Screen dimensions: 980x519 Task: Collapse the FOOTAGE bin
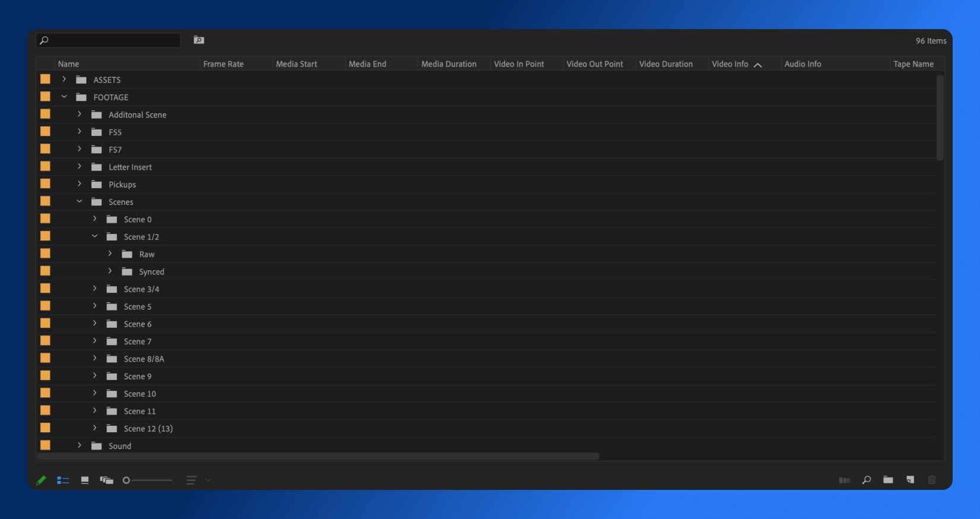[64, 97]
